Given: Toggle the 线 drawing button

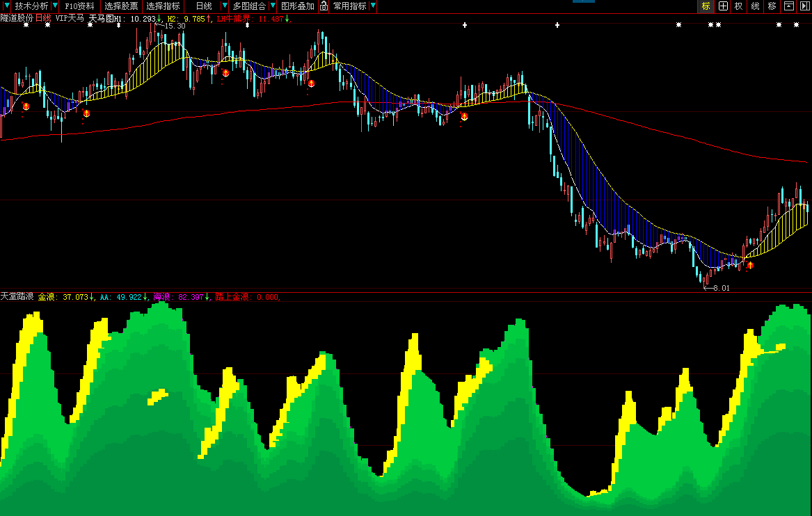Looking at the screenshot, I should click(x=755, y=6).
